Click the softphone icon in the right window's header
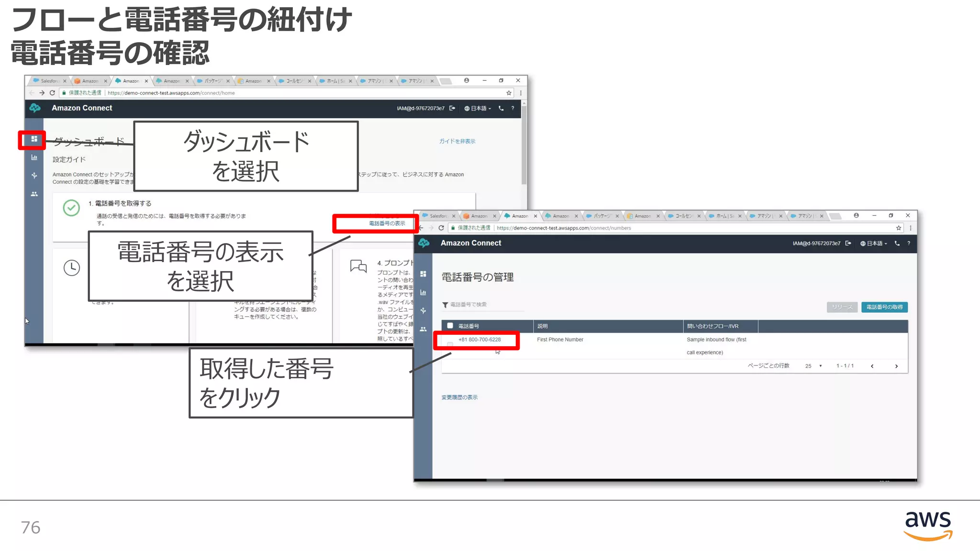 [x=897, y=243]
